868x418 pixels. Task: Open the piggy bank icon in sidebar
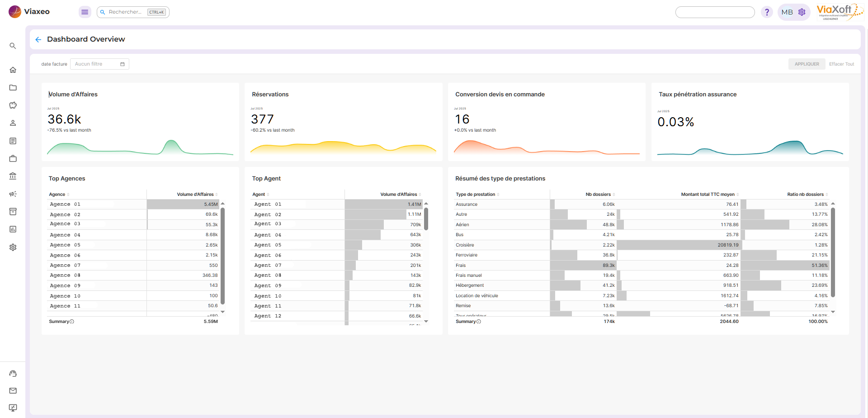13,105
